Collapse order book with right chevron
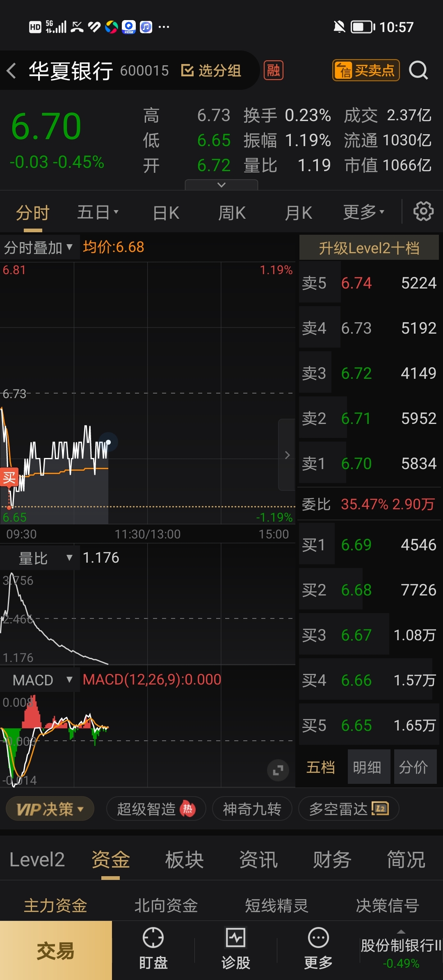The height and width of the screenshot is (980, 443). tap(287, 455)
